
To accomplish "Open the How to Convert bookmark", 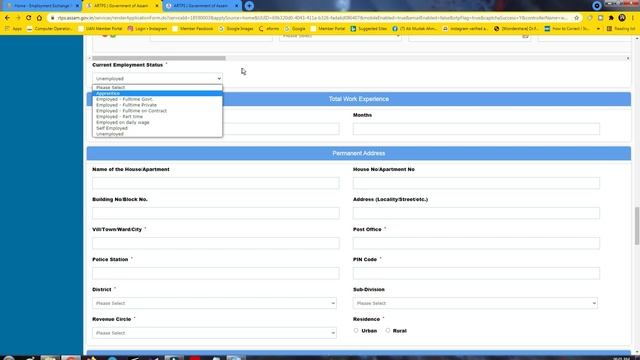I will coord(567,29).
